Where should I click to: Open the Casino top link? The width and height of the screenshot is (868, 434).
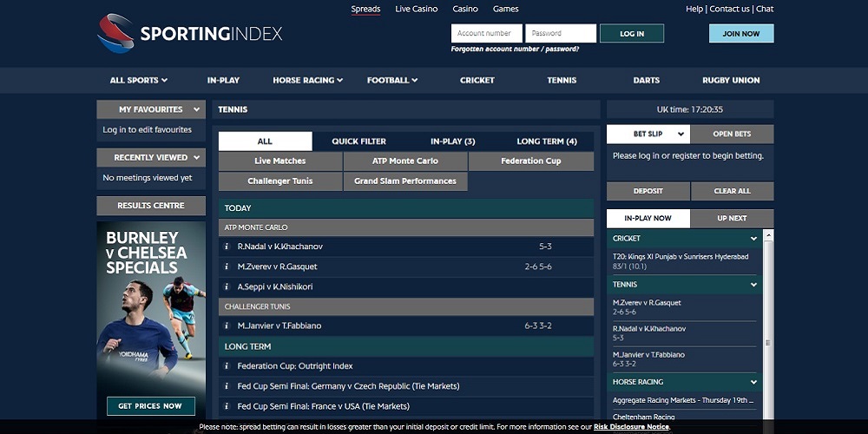click(x=465, y=9)
